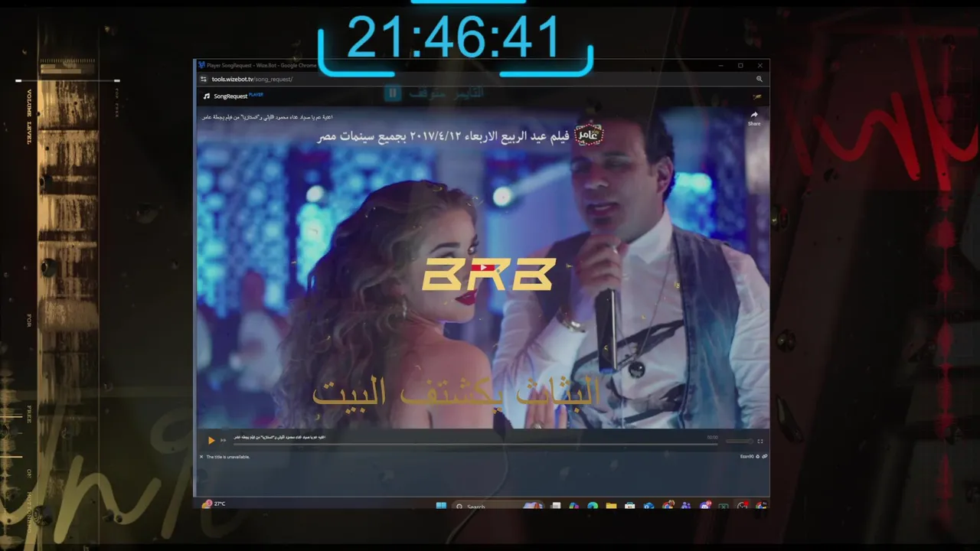Viewport: 980px width, 551px height.
Task: Open the link icon next to Ezon90
Action: pyautogui.click(x=764, y=456)
